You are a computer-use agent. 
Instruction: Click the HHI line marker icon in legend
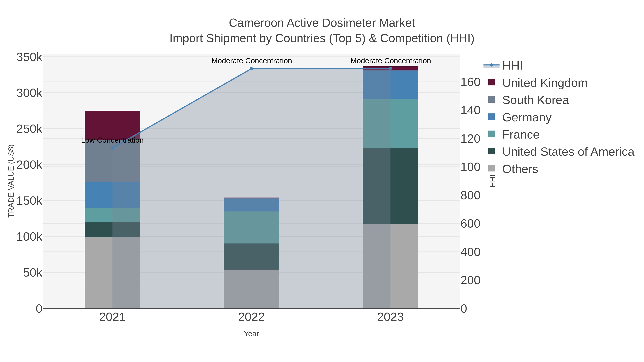pyautogui.click(x=492, y=65)
